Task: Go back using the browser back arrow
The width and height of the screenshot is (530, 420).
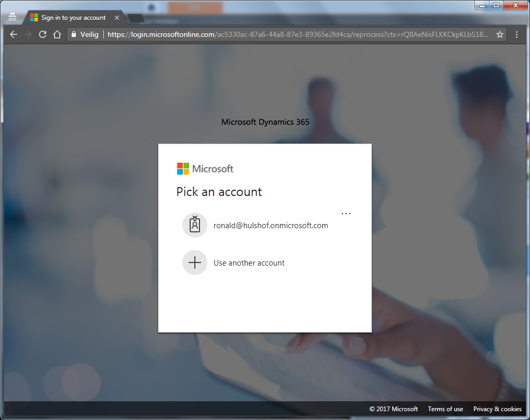Action: pos(13,34)
